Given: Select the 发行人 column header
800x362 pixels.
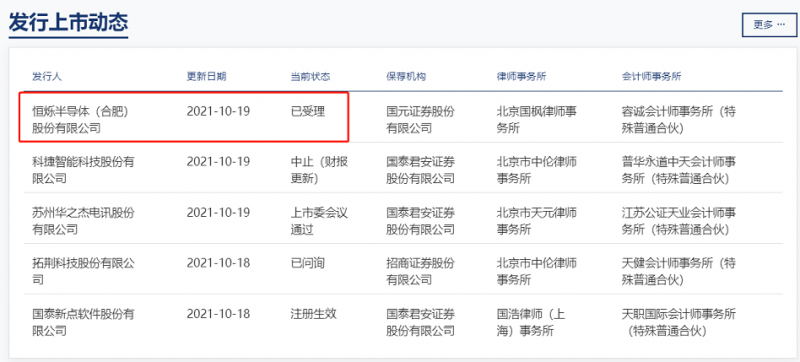Looking at the screenshot, I should (x=46, y=77).
